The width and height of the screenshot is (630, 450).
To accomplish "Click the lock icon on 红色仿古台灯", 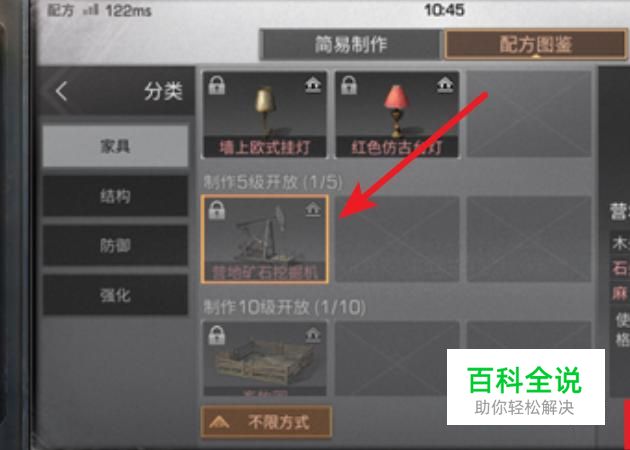I will click(x=348, y=85).
